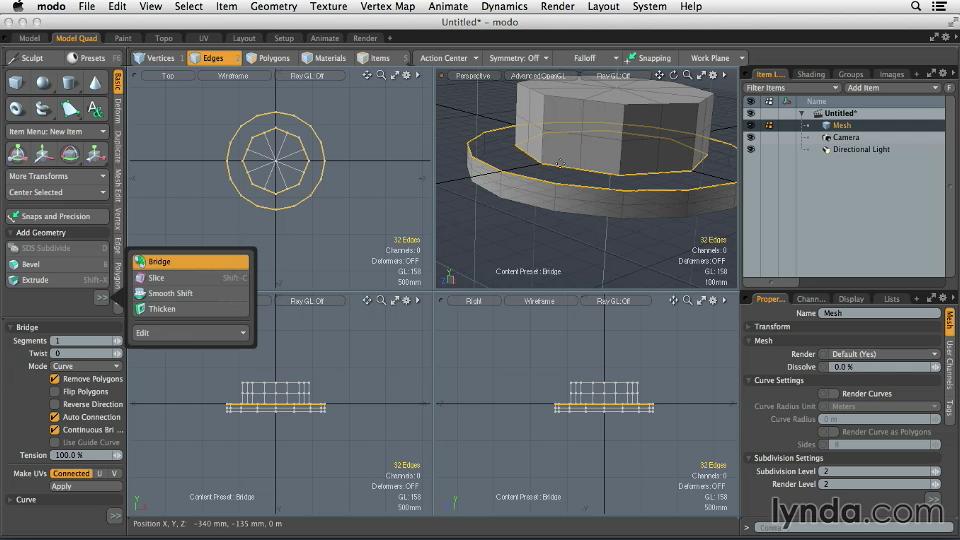This screenshot has width=960, height=540.
Task: Collapse the Untitled scene tree
Action: coord(801,114)
